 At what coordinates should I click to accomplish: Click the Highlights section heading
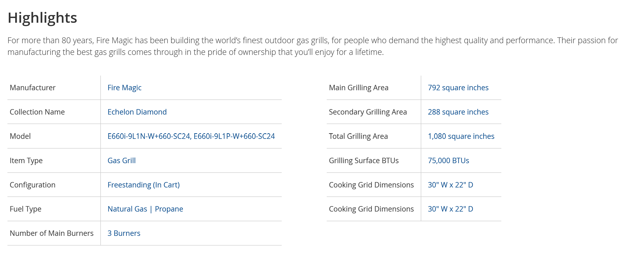[x=42, y=18]
